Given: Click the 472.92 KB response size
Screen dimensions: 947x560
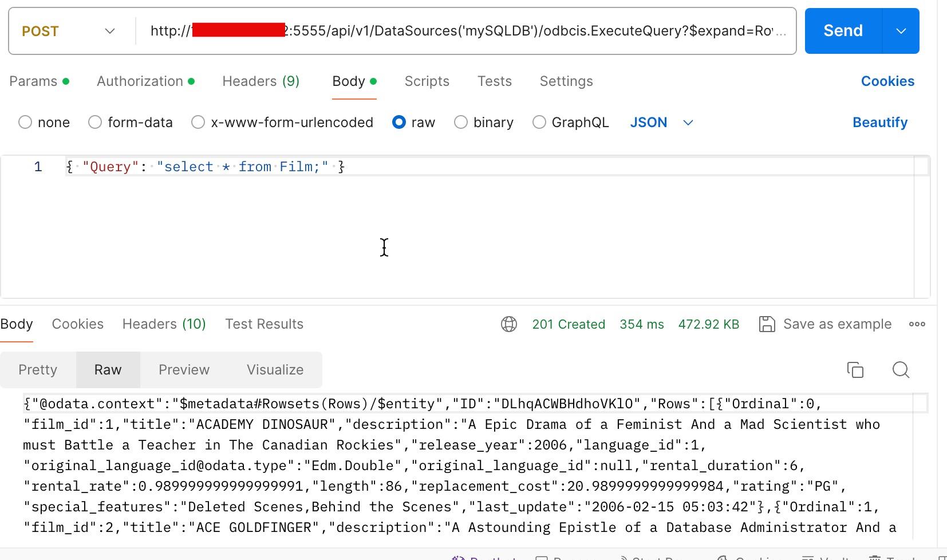Looking at the screenshot, I should click(709, 324).
